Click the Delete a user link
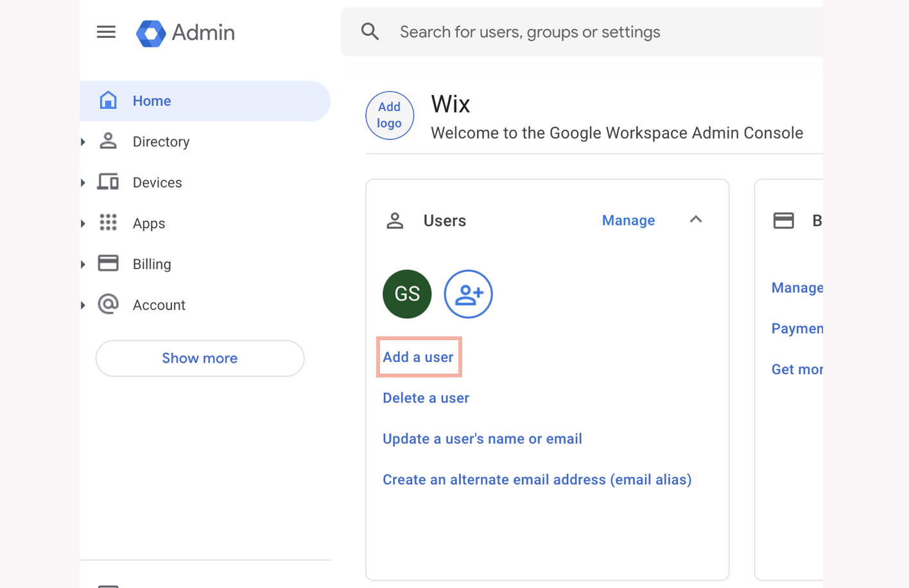Viewport: 909px width, 588px height. [x=426, y=398]
